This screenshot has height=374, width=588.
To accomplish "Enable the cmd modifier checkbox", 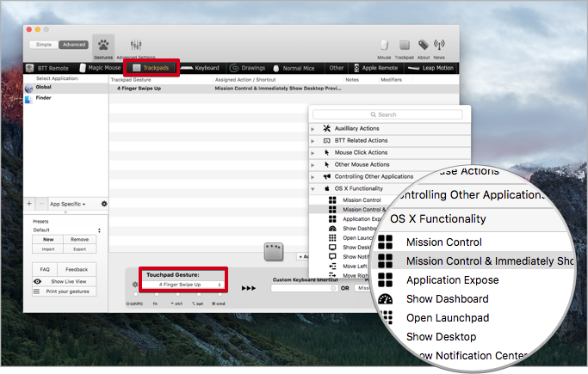I will pyautogui.click(x=220, y=295).
